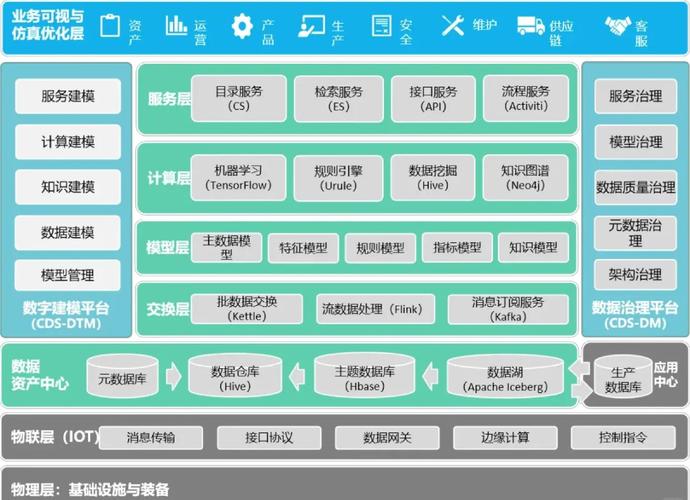Viewport: 690px width, 500px height.
Task: Open the 数据质量治理 box
Action: (x=635, y=188)
